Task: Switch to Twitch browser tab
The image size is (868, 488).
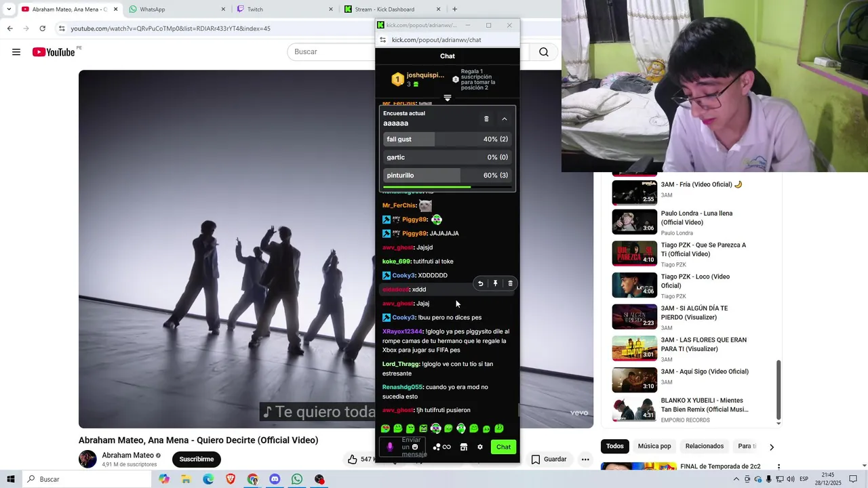Action: 283,9
